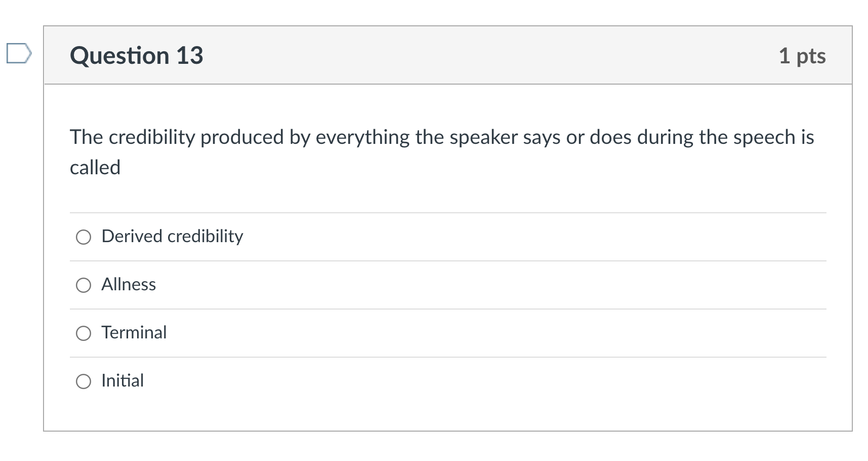Click the radio circle next to Terminal
This screenshot has width=868, height=461.
click(x=84, y=333)
